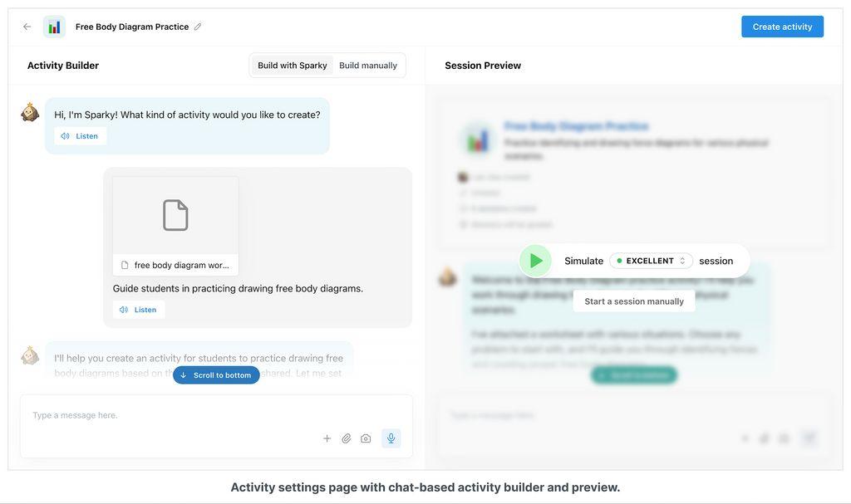
Task: Switch to Build manually tab
Action: [368, 65]
